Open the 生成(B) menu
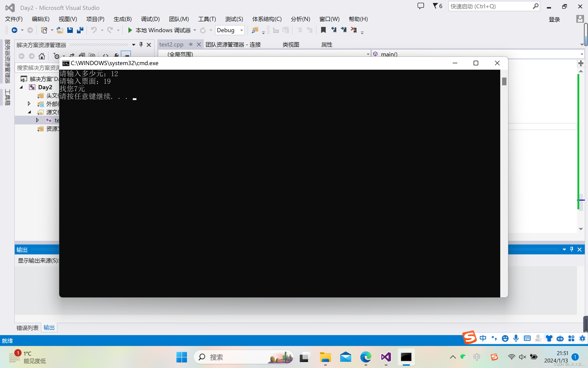 coord(122,19)
